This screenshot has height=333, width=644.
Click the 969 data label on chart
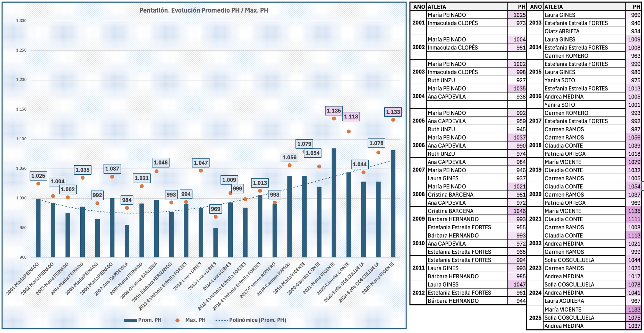click(215, 209)
